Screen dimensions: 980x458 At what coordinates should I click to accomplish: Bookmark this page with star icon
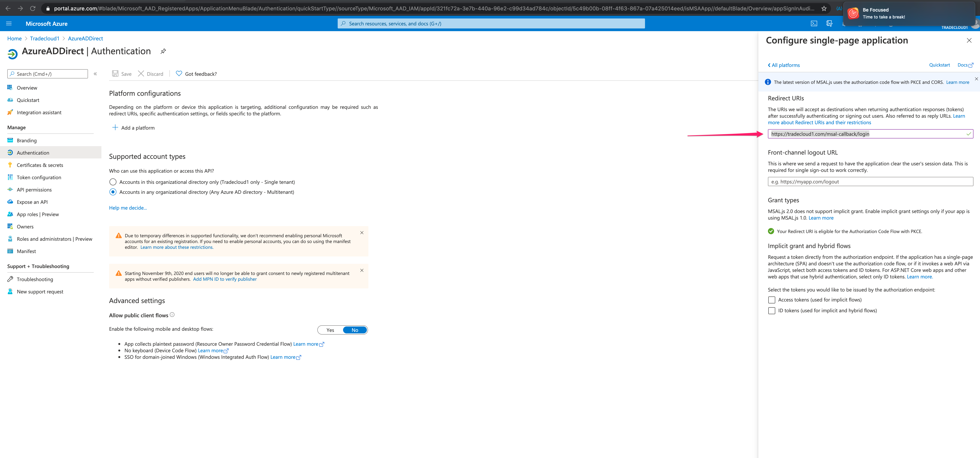824,8
